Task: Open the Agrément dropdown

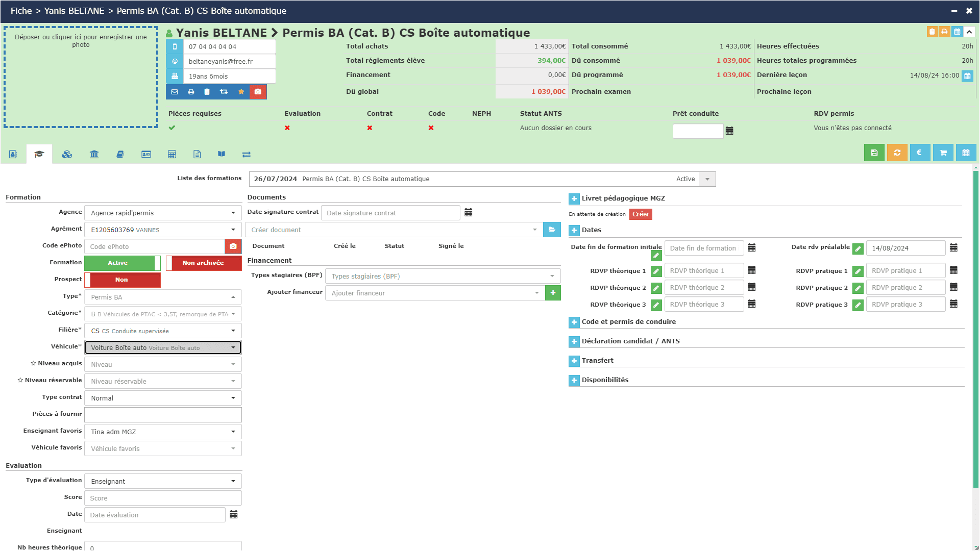Action: [x=163, y=230]
